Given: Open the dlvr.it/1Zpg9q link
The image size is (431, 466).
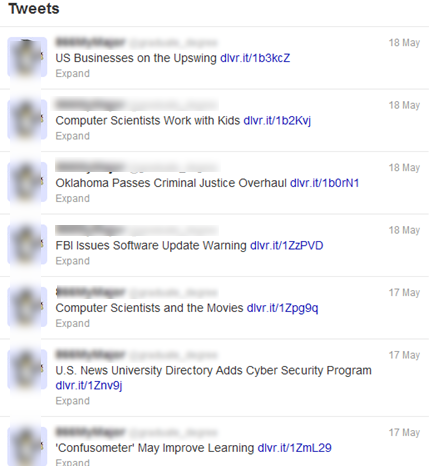Looking at the screenshot, I should (282, 308).
